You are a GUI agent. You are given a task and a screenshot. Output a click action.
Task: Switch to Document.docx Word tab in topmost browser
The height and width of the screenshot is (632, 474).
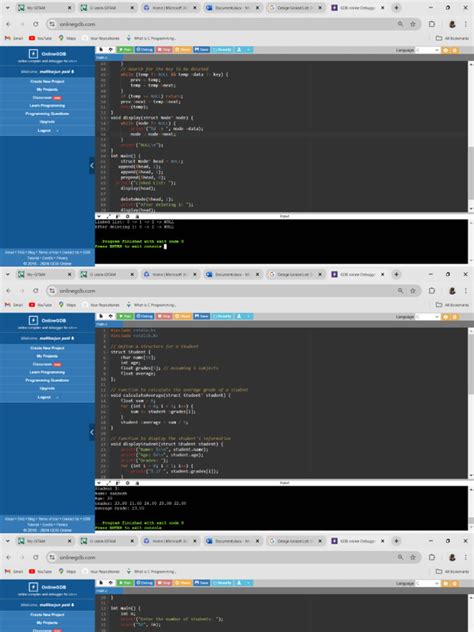[232, 8]
